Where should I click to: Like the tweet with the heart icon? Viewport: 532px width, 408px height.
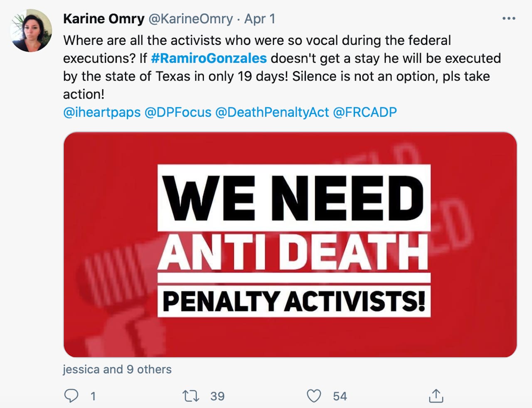coord(314,396)
